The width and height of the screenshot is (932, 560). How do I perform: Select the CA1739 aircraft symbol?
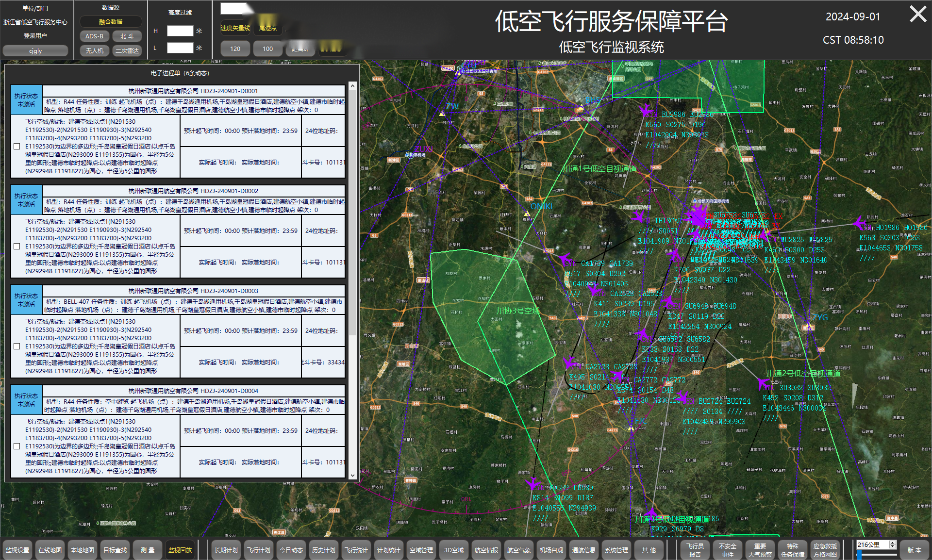click(x=565, y=259)
